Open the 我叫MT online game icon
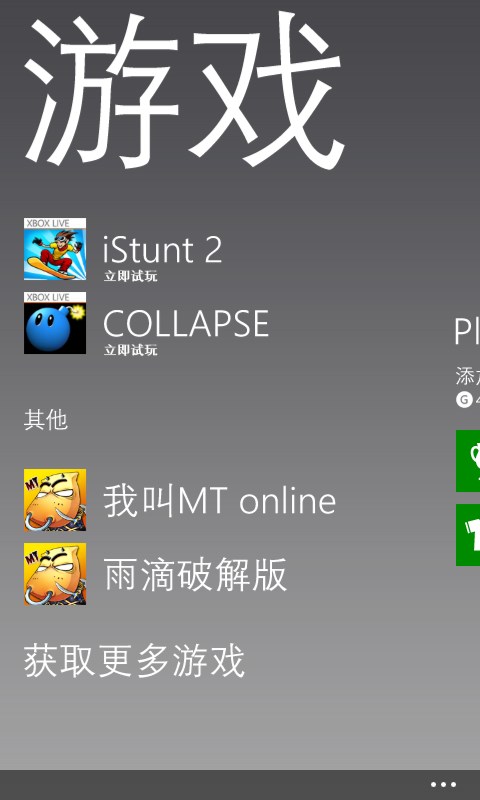 pyautogui.click(x=55, y=500)
